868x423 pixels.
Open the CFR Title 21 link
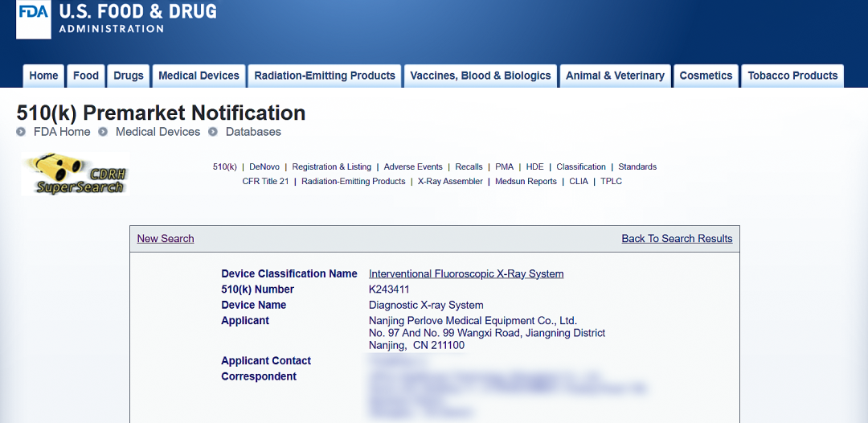click(266, 181)
